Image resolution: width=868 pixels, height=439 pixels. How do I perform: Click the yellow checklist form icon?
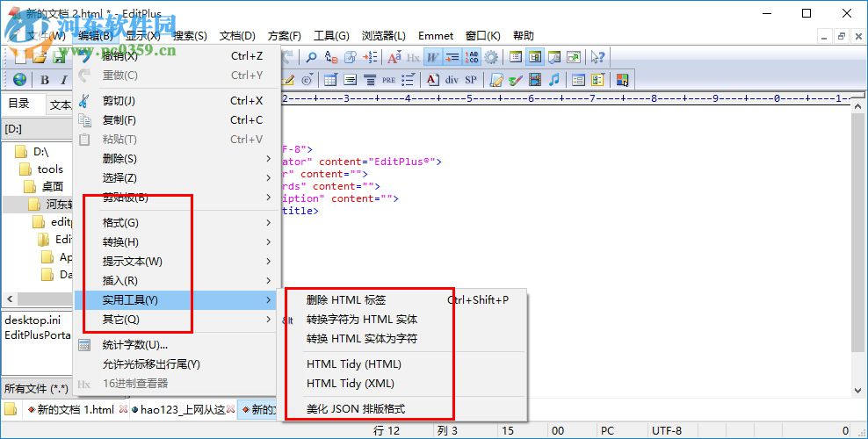pos(598,80)
